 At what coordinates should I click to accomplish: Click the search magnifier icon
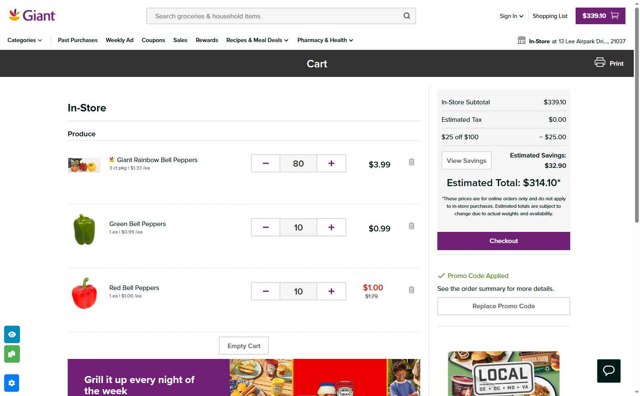[407, 16]
